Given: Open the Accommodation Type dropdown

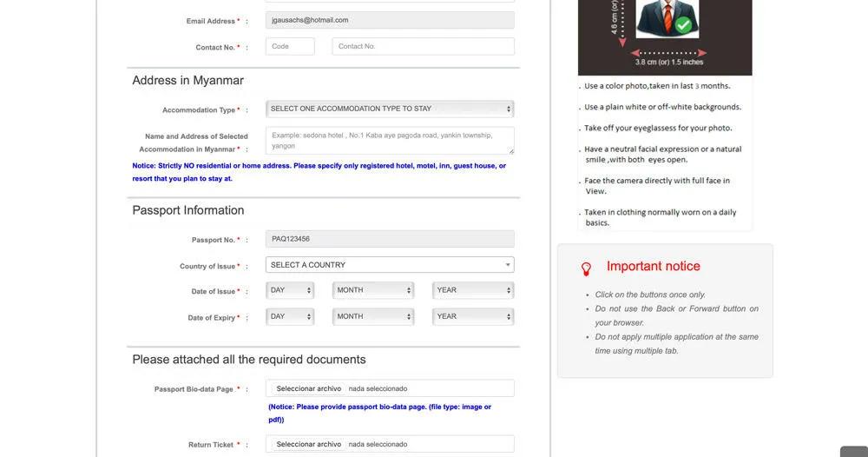Looking at the screenshot, I should (390, 109).
